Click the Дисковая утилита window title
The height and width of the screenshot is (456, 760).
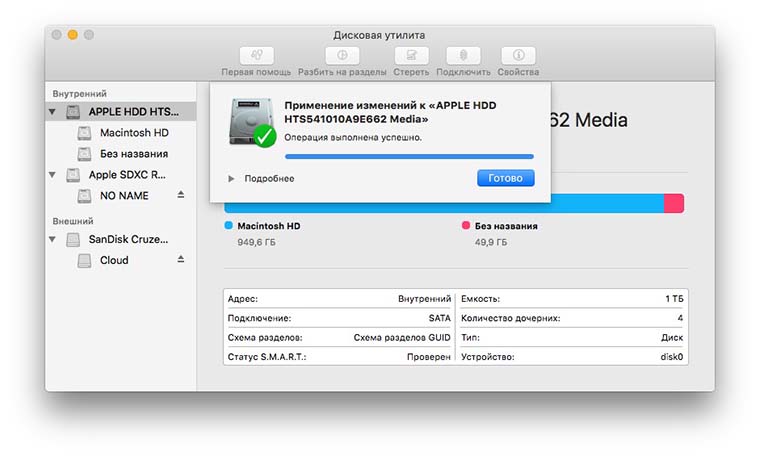tap(379, 35)
